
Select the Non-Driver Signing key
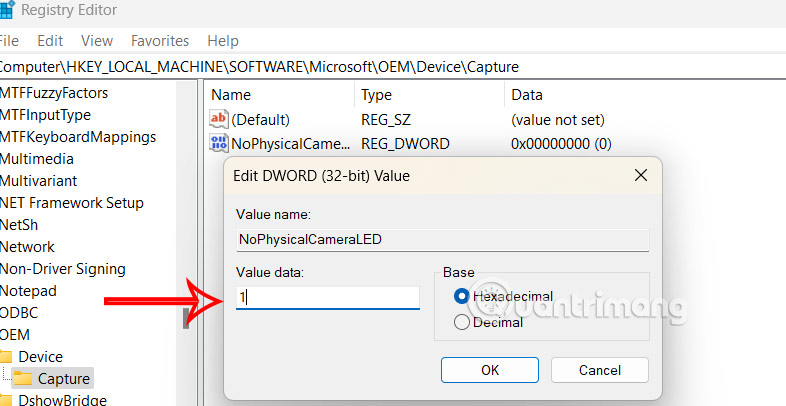pyautogui.click(x=63, y=269)
